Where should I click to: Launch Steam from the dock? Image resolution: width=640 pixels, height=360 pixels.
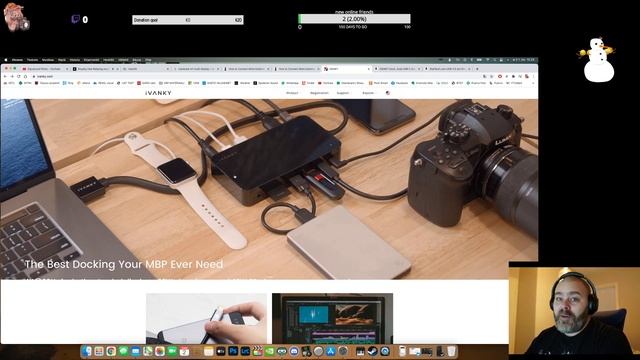pyautogui.click(x=373, y=351)
